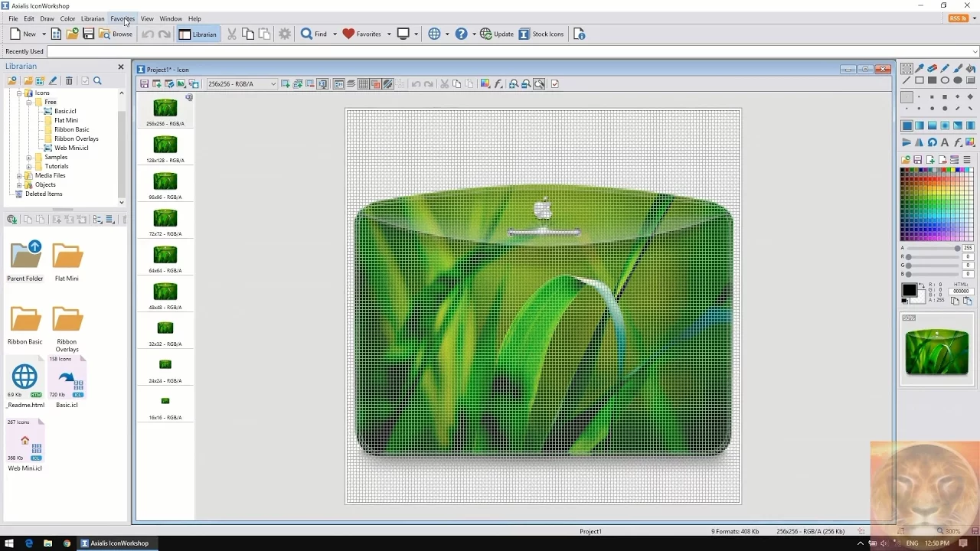
Task: Expand the Samples folder node
Action: [x=29, y=157]
